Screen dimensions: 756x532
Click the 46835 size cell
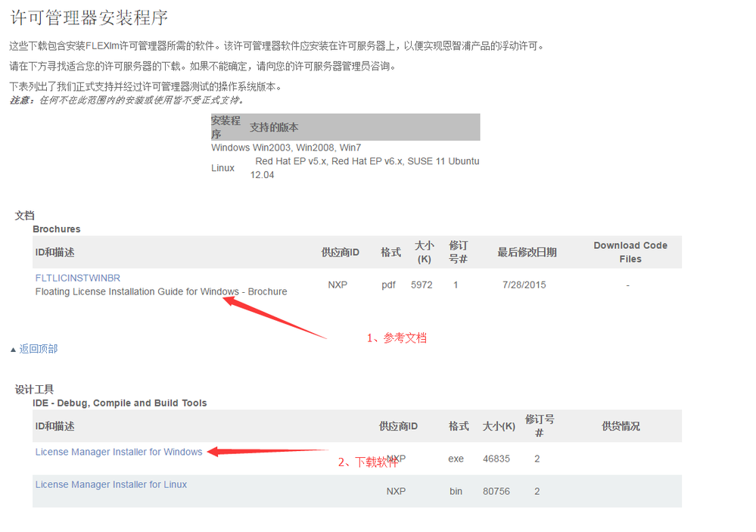pos(496,459)
